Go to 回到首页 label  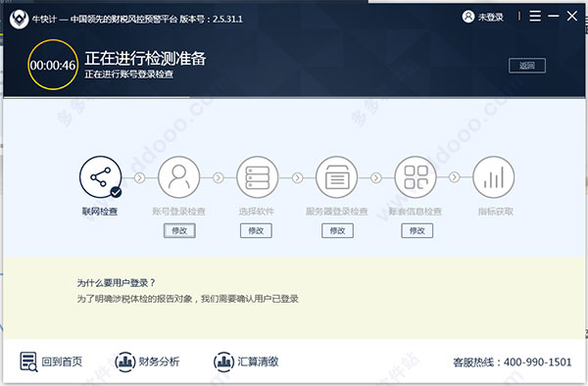pyautogui.click(x=62, y=362)
